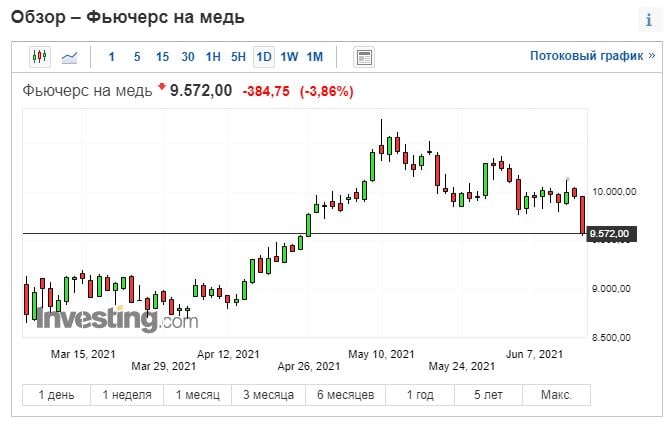669x435 pixels.
Task: Select the 1-minute interval
Action: pos(112,57)
